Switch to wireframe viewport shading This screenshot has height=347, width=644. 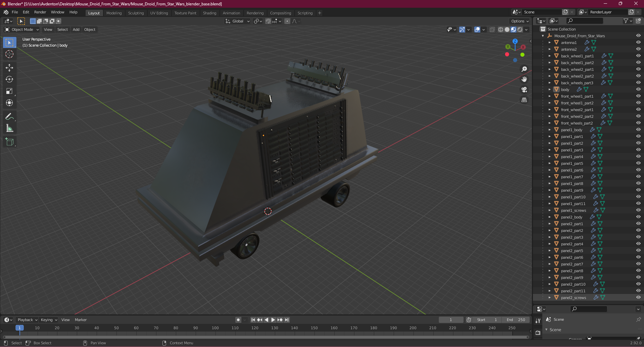point(501,30)
